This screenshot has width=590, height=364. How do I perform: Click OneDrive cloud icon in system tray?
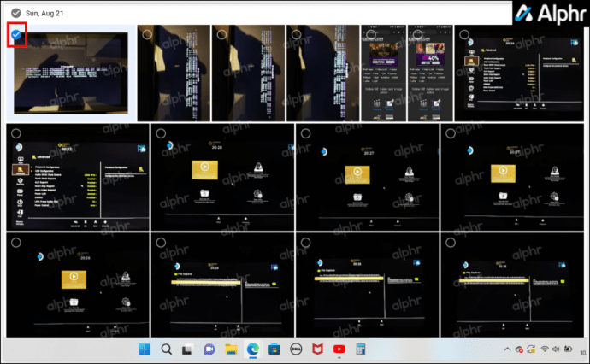pyautogui.click(x=519, y=349)
